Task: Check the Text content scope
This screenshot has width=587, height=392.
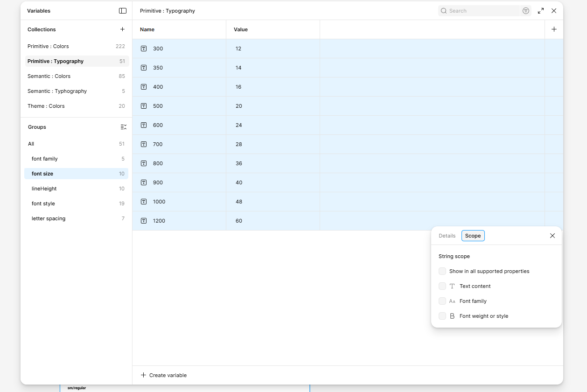Action: [442, 286]
